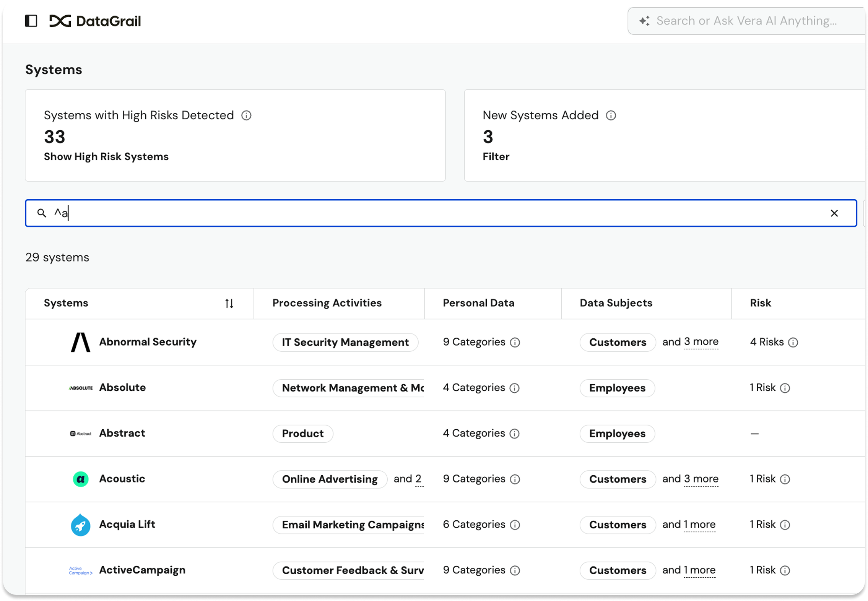Viewport: 868px width, 601px height.
Task: Click the info icon next to Systems with High Risks Detected
Action: [247, 115]
